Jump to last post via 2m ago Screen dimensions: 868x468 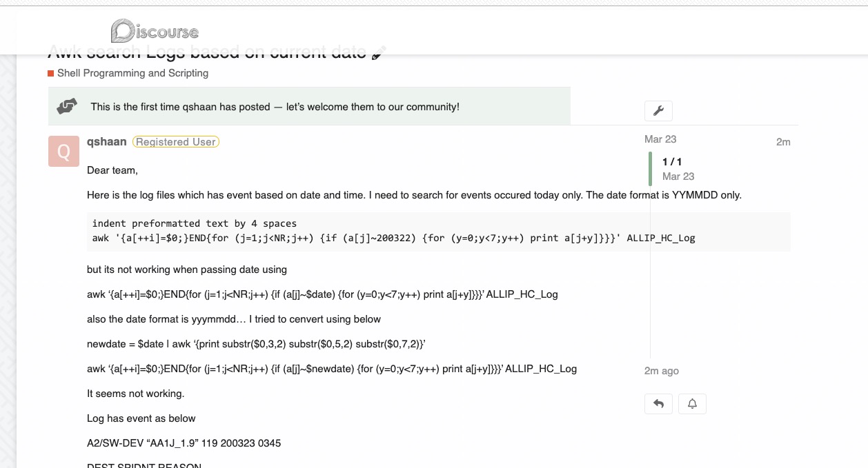pyautogui.click(x=661, y=371)
